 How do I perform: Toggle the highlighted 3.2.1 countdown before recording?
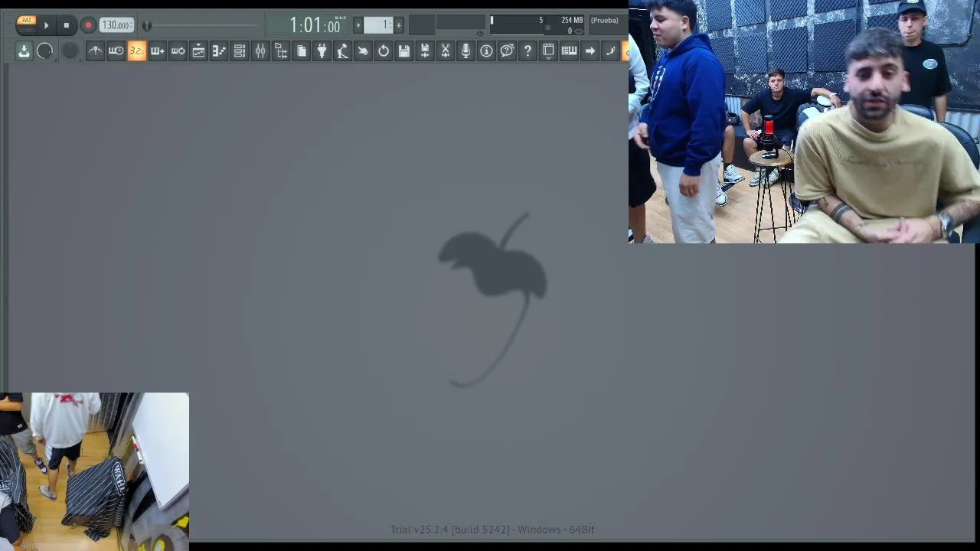click(x=136, y=51)
